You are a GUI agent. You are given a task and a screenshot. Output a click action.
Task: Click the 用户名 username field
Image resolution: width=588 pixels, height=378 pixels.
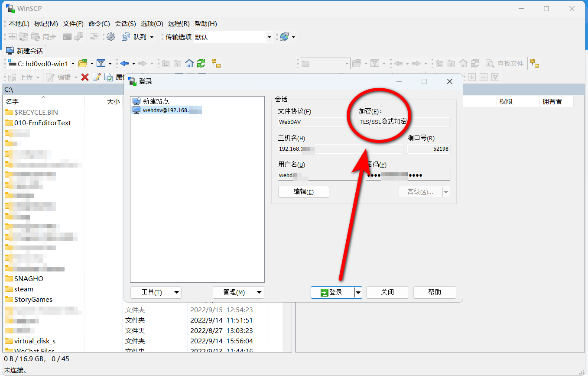point(319,175)
